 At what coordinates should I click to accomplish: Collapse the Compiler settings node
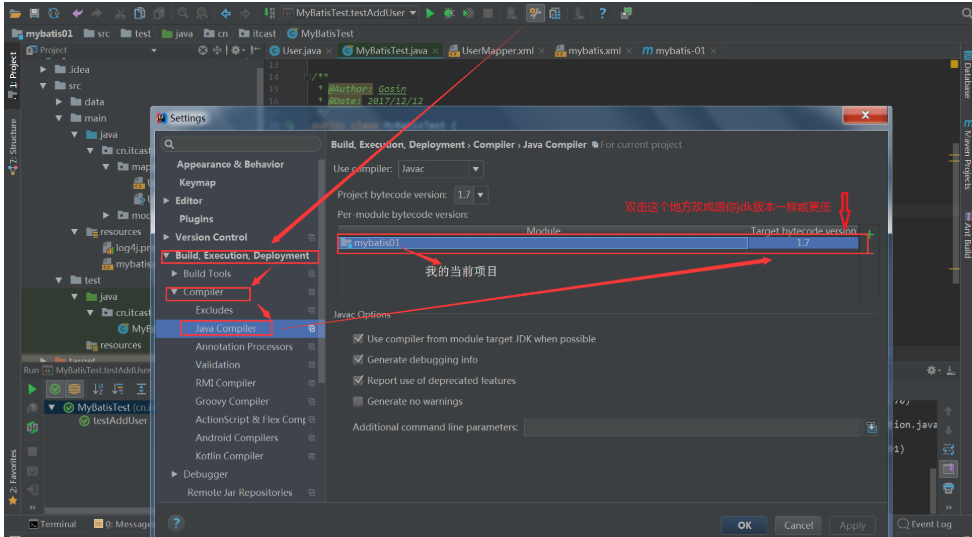pos(174,292)
